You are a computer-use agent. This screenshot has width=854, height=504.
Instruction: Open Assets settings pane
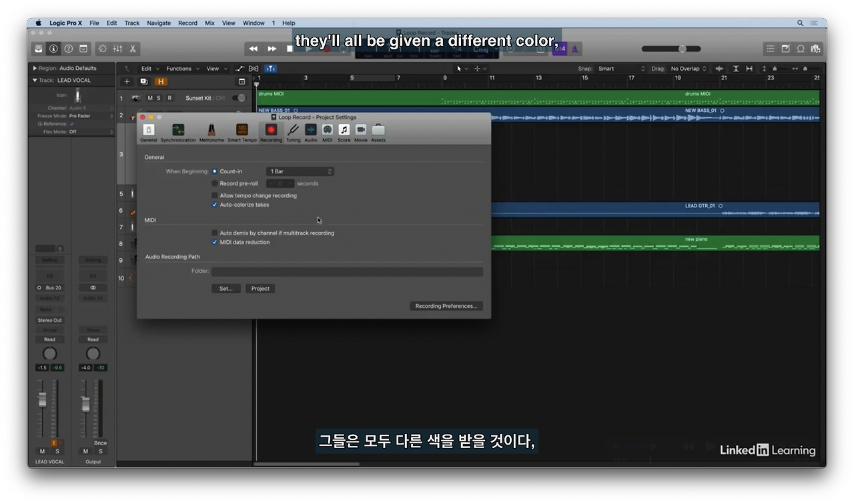[378, 133]
